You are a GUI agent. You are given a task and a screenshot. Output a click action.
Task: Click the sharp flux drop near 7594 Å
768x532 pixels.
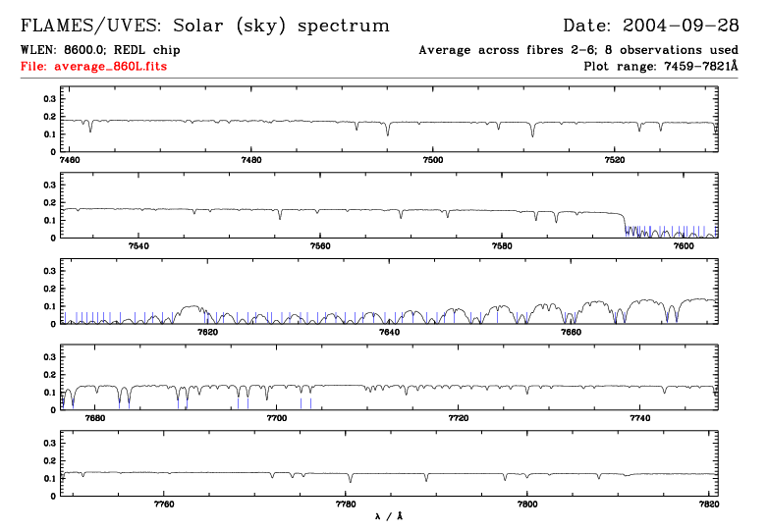(625, 223)
